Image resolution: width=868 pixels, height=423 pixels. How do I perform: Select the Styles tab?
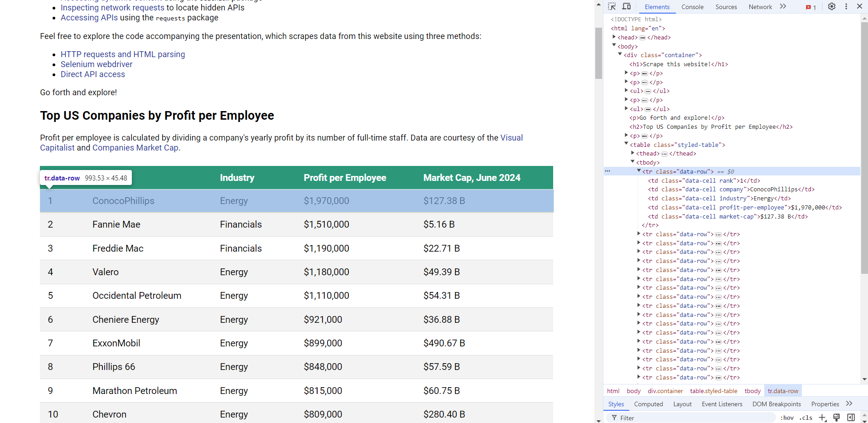point(616,404)
